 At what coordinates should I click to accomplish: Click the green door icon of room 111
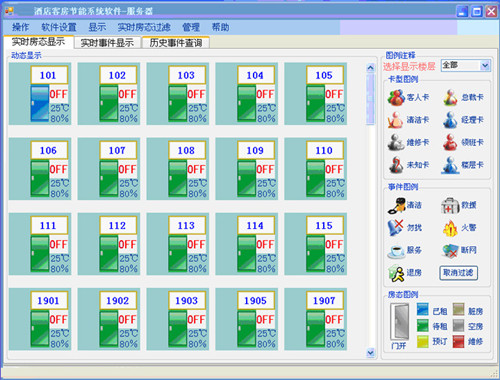39,254
